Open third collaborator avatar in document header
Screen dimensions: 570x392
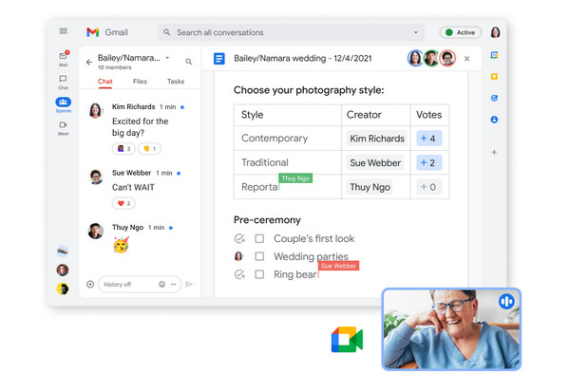pos(447,58)
